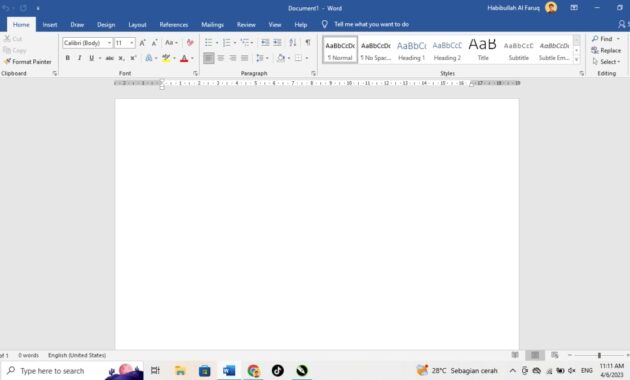Apply the Heading 1 style
Viewport: 630px width, 380px height.
[x=411, y=50]
